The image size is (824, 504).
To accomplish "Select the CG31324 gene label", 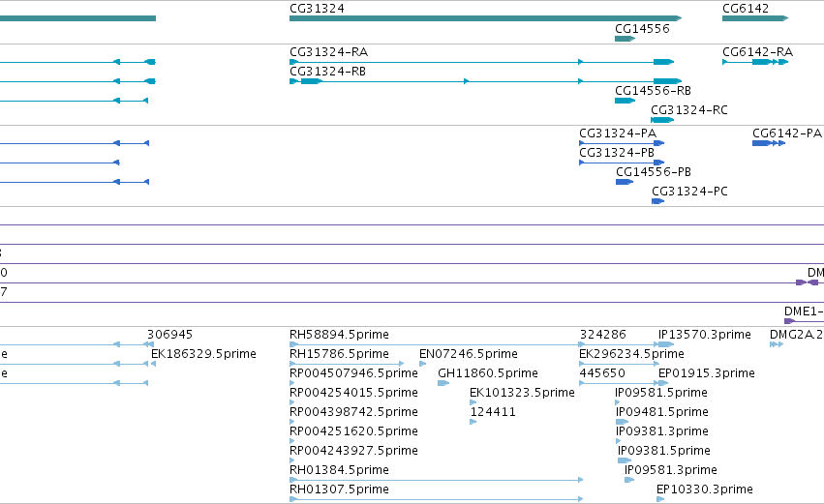I will click(317, 9).
